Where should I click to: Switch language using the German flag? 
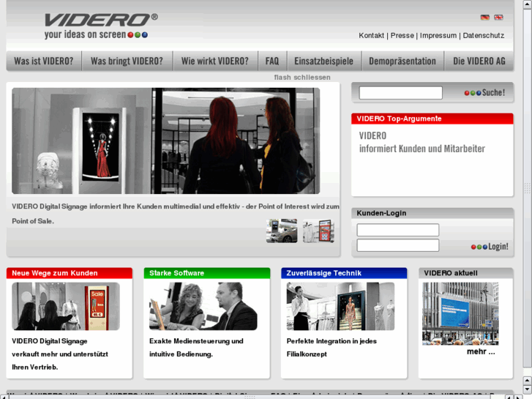[485, 18]
